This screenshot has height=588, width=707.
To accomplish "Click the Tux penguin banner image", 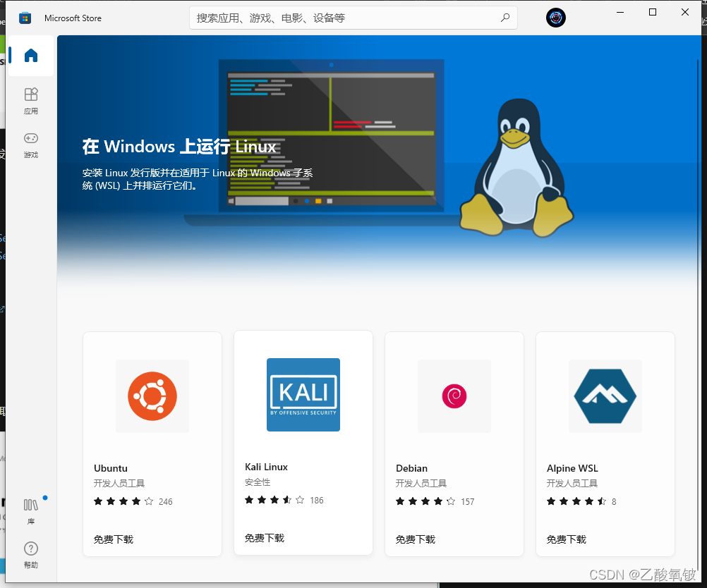I will (x=516, y=168).
